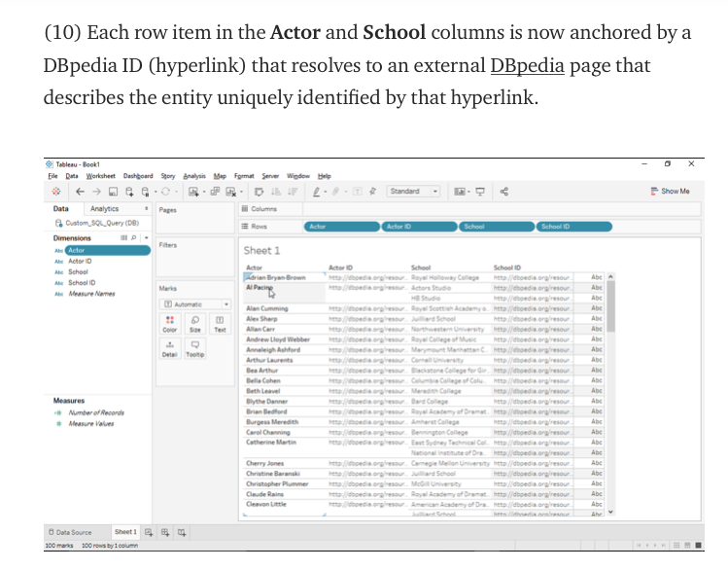Click the Text mark card

pos(220,324)
